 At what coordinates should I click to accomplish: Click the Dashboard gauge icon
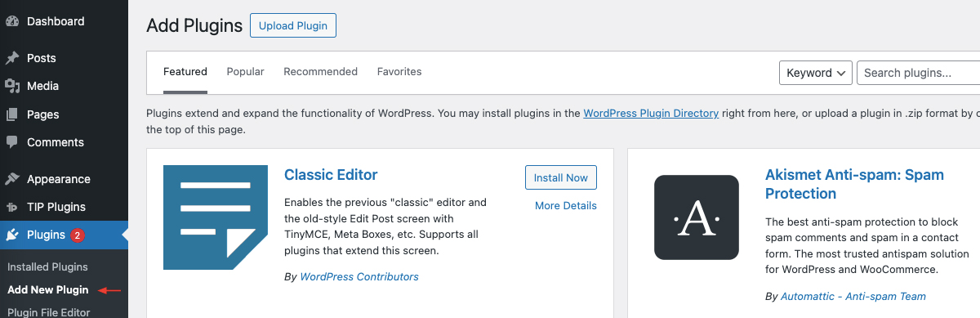[12, 22]
